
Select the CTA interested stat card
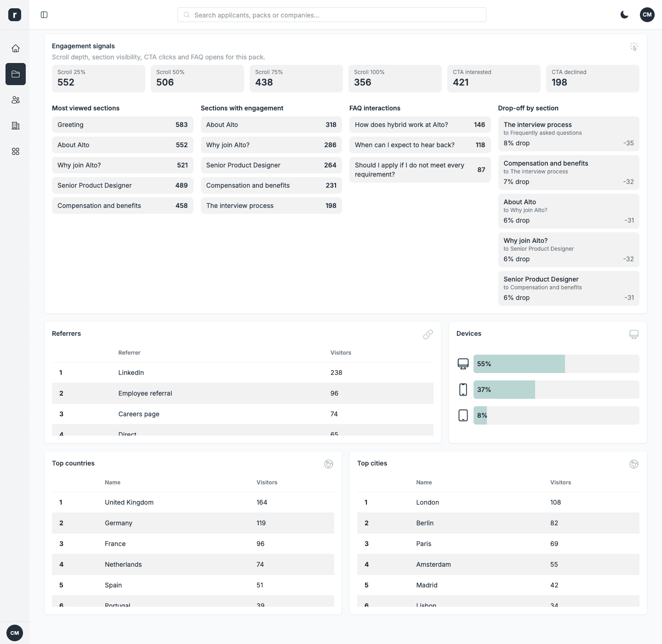click(494, 79)
